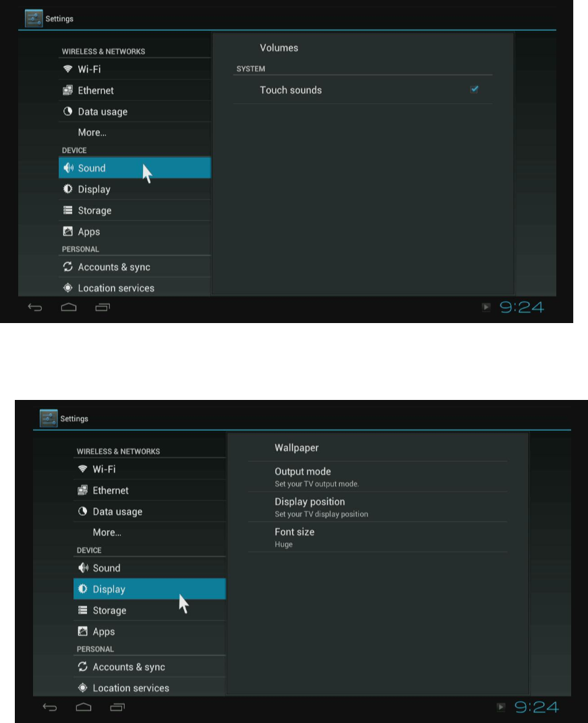Click the Settings app icon in the lower title bar

point(49,418)
